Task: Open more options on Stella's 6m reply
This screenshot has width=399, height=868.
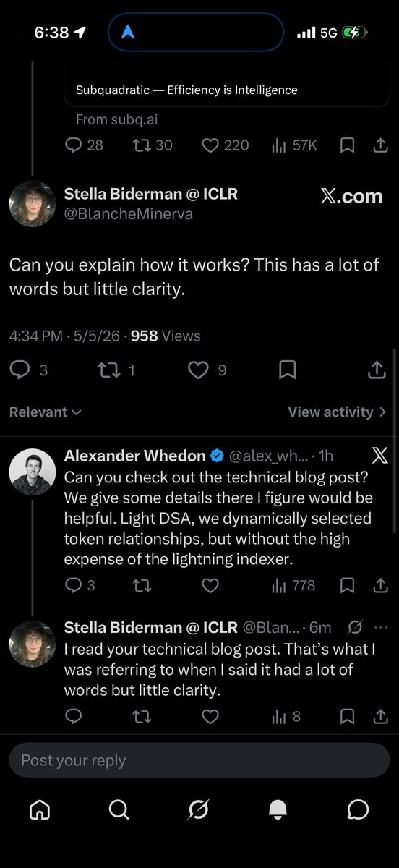Action: pos(382,626)
